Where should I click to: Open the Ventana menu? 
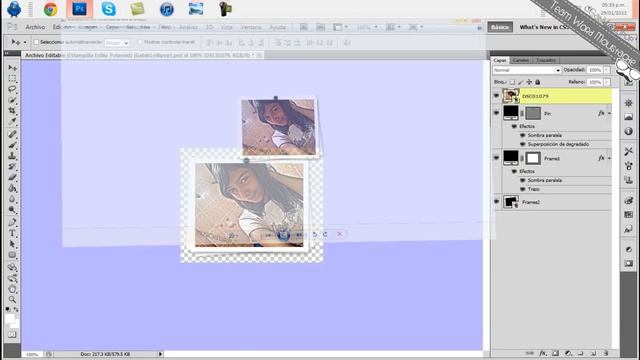[x=251, y=27]
